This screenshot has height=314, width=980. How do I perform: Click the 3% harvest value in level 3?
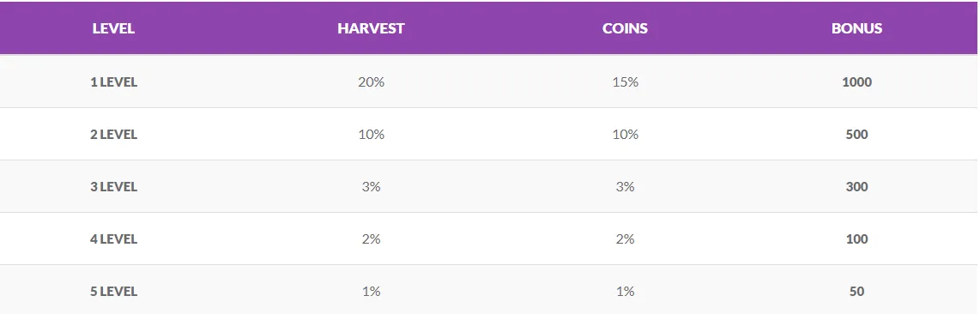tap(372, 187)
